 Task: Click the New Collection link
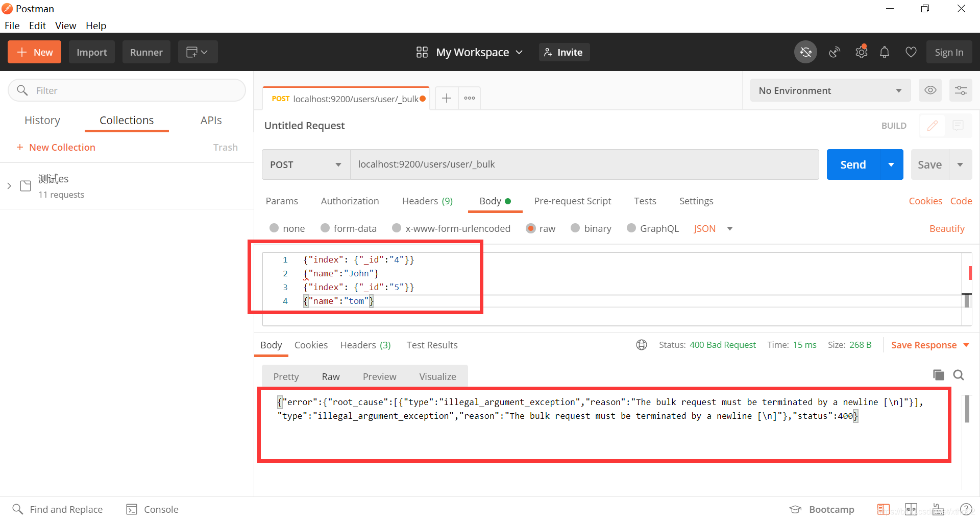56,147
